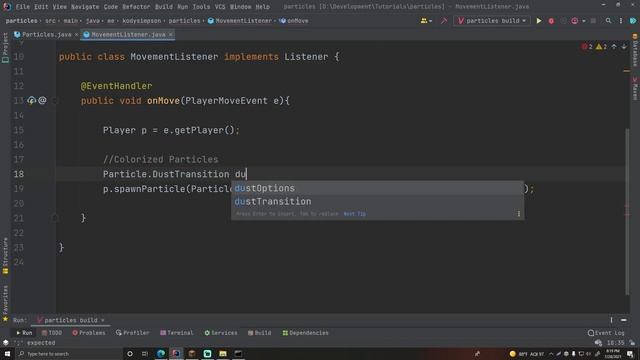Viewport: 640px width, 360px height.
Task: Open the particles build configuration dropdown
Action: tap(491, 21)
